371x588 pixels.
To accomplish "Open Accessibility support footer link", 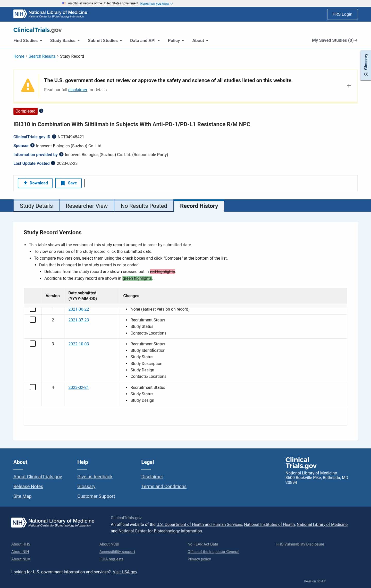I will pos(117,551).
